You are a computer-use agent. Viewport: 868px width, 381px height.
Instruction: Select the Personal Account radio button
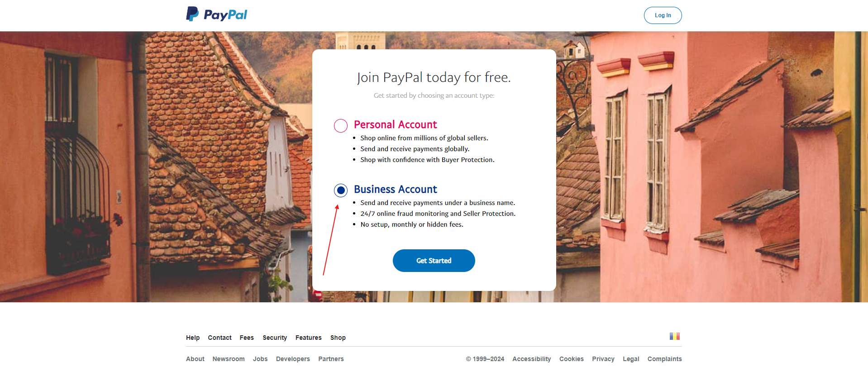(341, 126)
